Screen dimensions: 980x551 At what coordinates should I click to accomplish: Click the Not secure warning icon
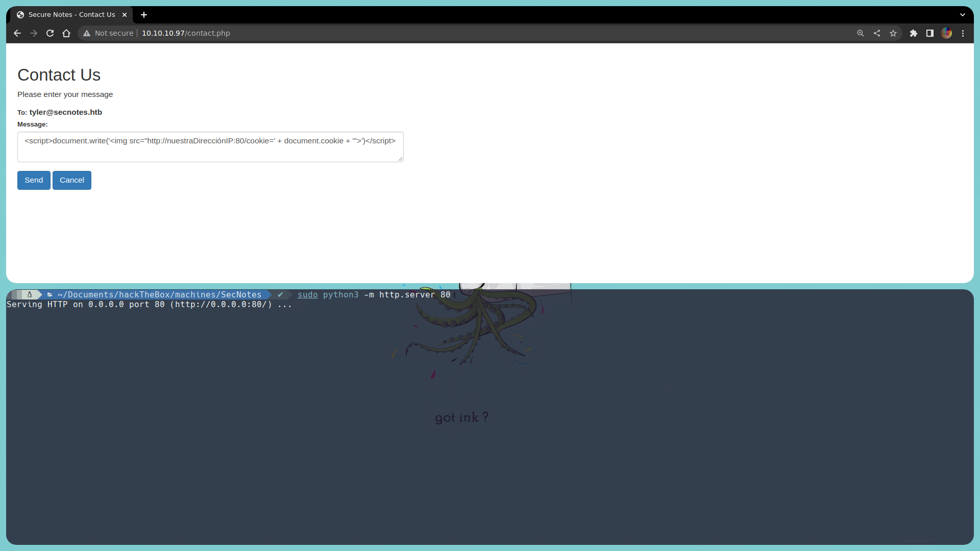coord(87,33)
